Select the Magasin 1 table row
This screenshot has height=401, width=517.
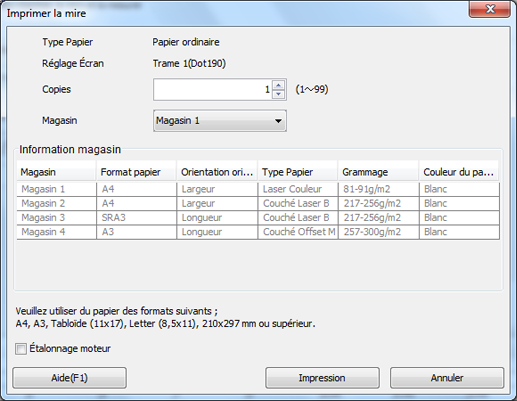pos(258,189)
